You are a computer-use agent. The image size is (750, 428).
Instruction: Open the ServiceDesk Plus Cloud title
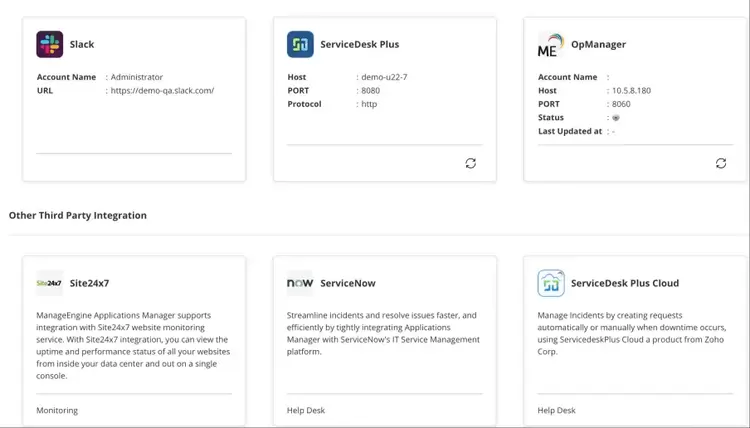click(624, 283)
